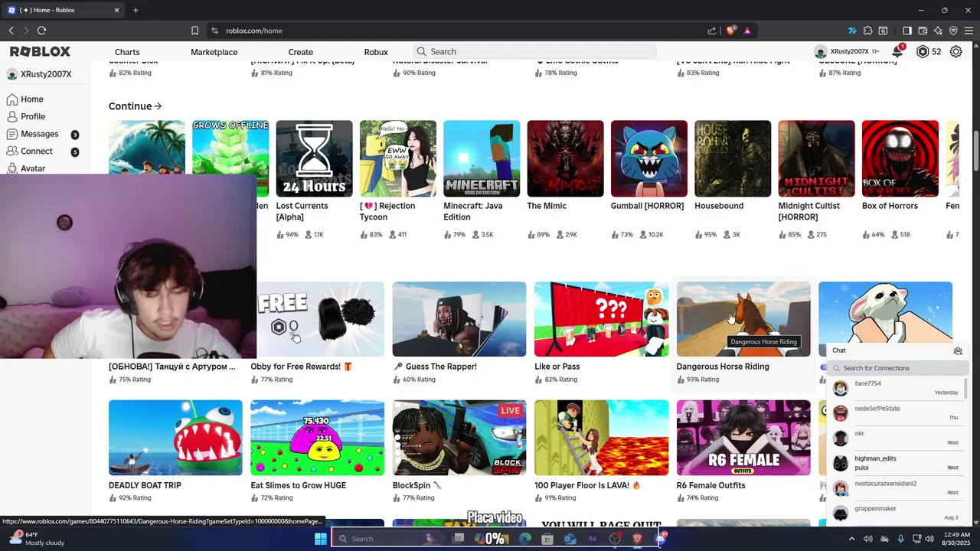Open Obby for Free Rewards game
This screenshot has height=551, width=980.
pos(320,319)
